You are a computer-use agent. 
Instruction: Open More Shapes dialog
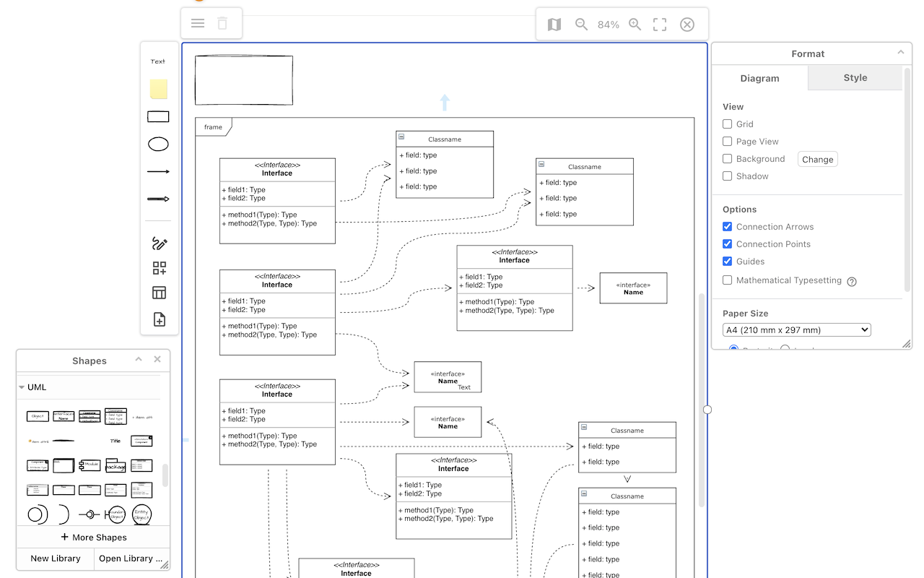pyautogui.click(x=93, y=537)
